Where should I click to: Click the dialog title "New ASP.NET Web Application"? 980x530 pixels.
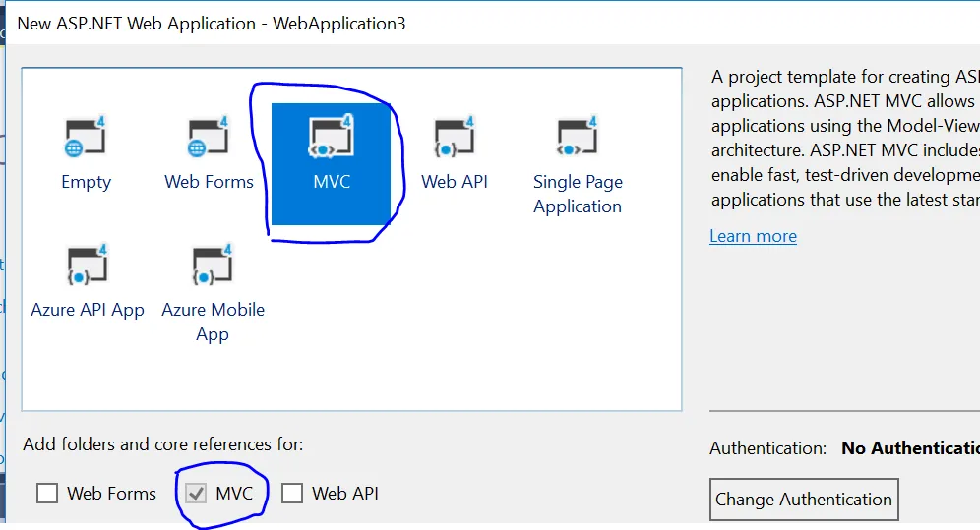136,24
